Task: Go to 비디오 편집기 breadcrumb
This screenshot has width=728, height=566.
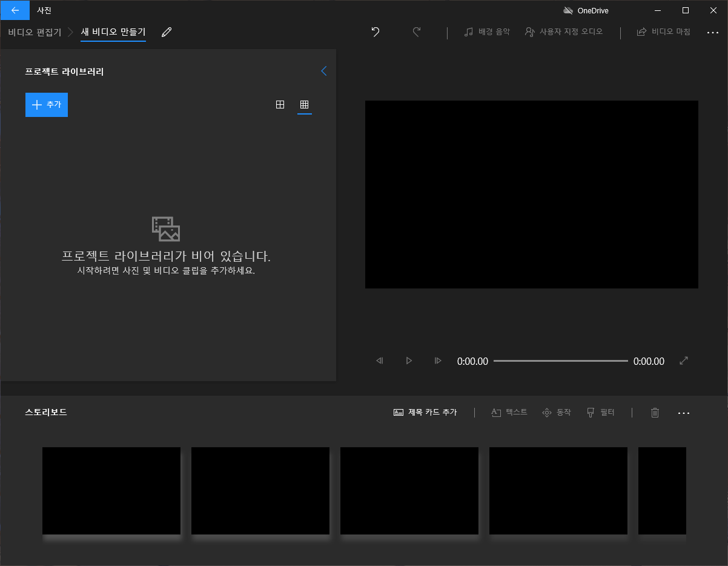Action: (x=35, y=32)
